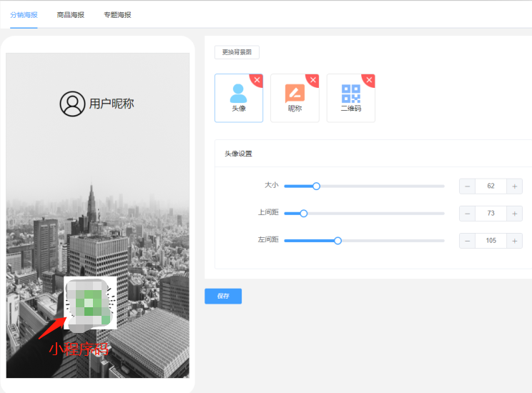Click the 上间距 top margin slider handle
This screenshot has height=393, width=532.
[304, 213]
